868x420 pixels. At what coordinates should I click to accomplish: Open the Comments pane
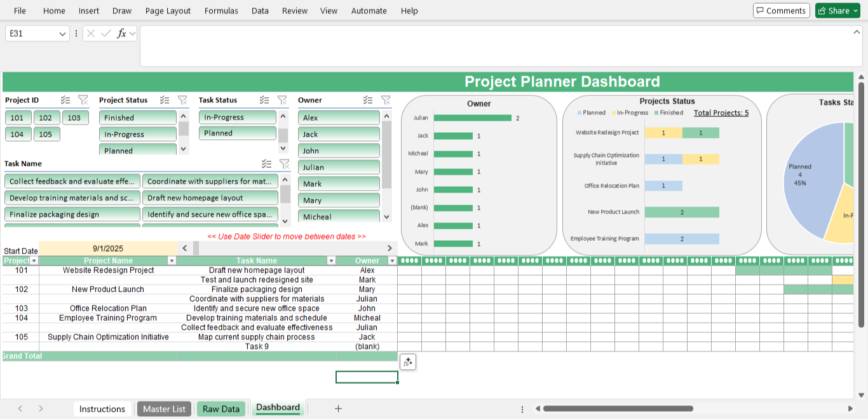click(x=781, y=10)
